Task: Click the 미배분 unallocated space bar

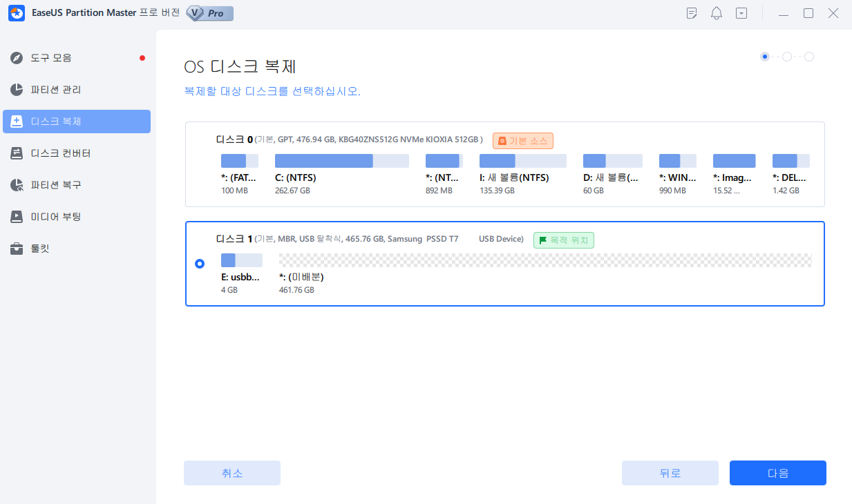Action: (545, 260)
